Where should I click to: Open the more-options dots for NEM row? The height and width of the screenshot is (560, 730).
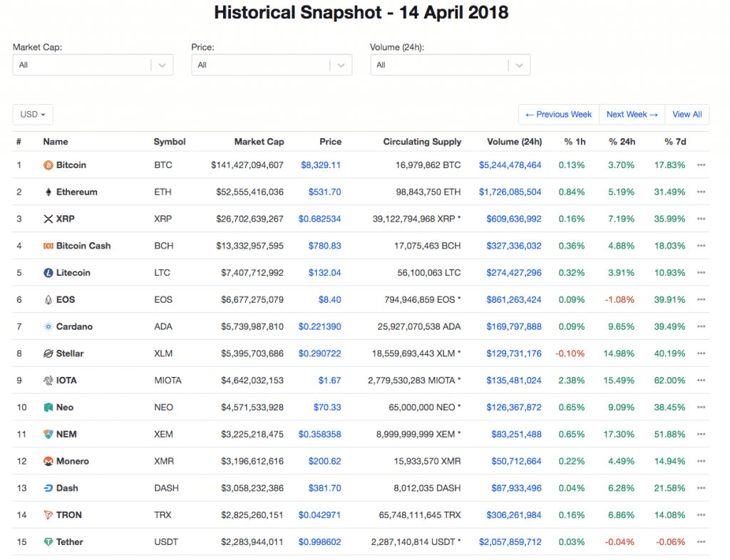701,435
